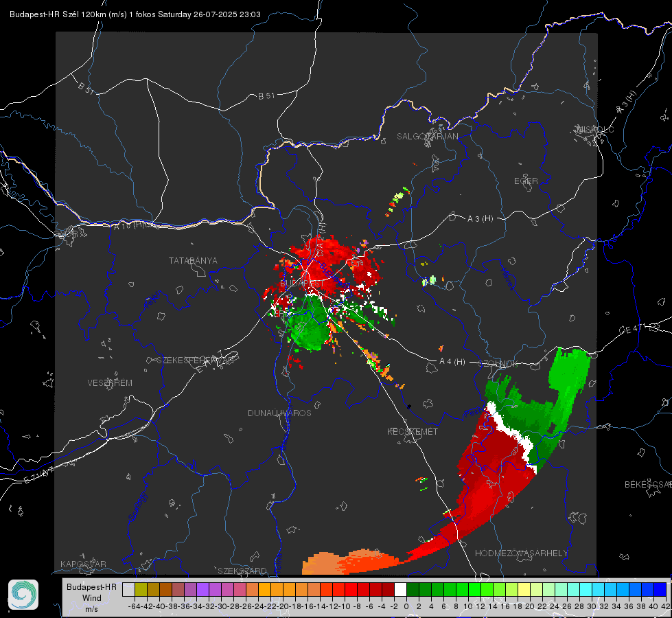Pick the amber swatch between -24 and -22
The height and width of the screenshot is (618, 672).
(264, 589)
